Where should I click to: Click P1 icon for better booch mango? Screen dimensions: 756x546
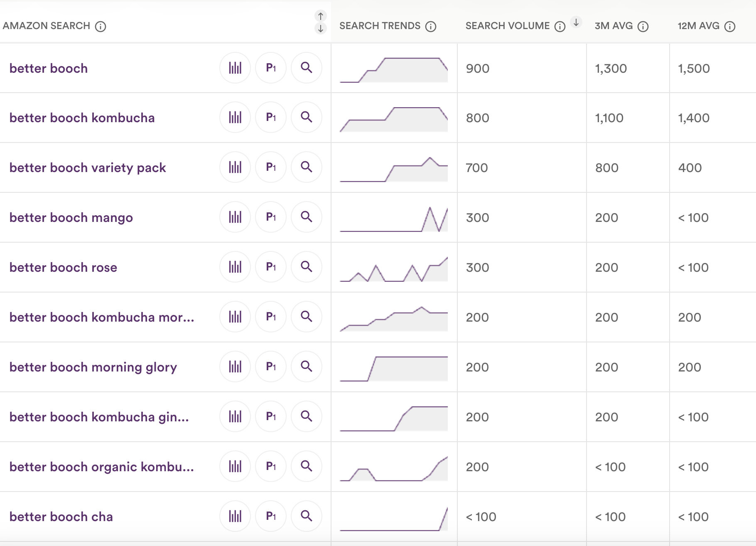(271, 217)
